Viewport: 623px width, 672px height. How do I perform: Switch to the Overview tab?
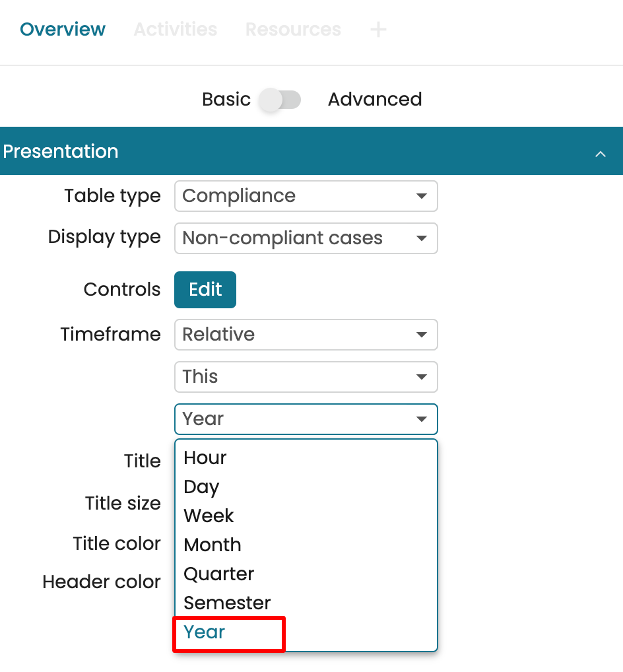(x=63, y=30)
